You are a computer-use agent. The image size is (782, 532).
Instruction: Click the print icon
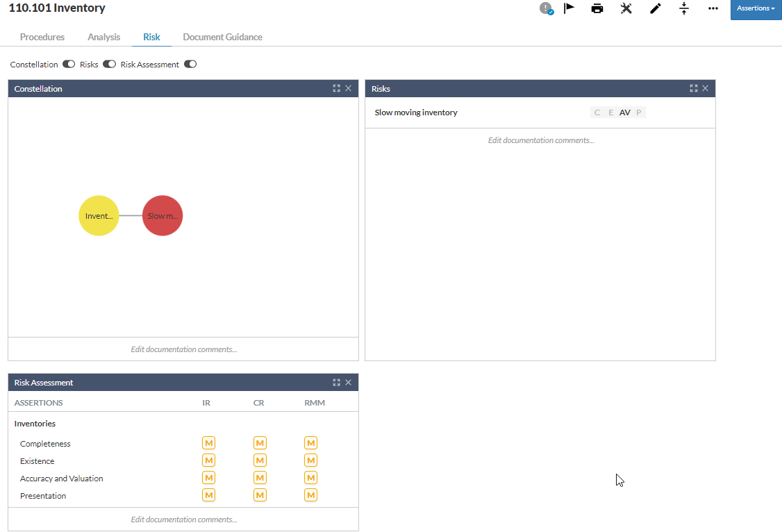[x=597, y=8]
